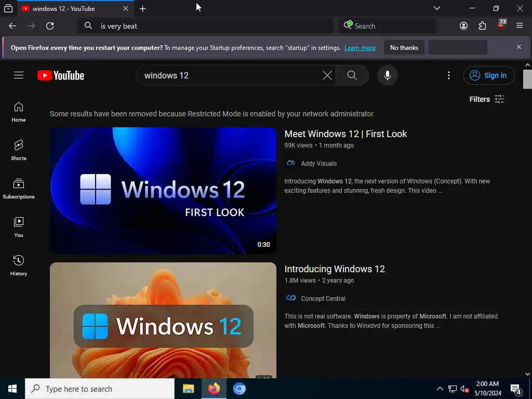The width and height of the screenshot is (532, 399).
Task: Open the blue circular taskbar app
Action: coord(239,389)
